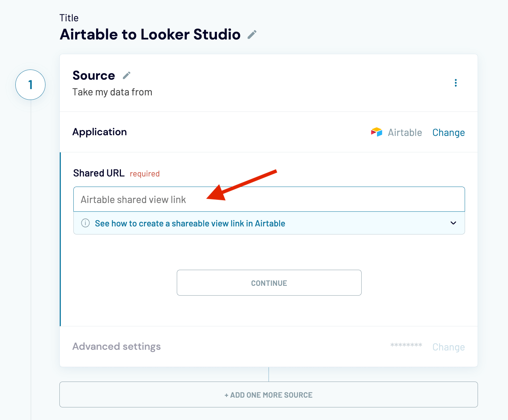Select the step 1 circle indicator
Image resolution: width=508 pixels, height=420 pixels.
coord(30,85)
